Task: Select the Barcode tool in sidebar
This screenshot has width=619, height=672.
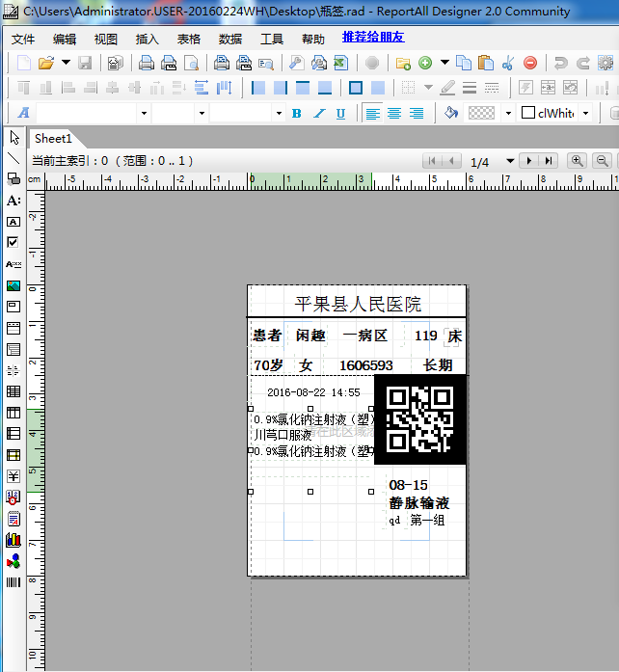Action: point(13,582)
